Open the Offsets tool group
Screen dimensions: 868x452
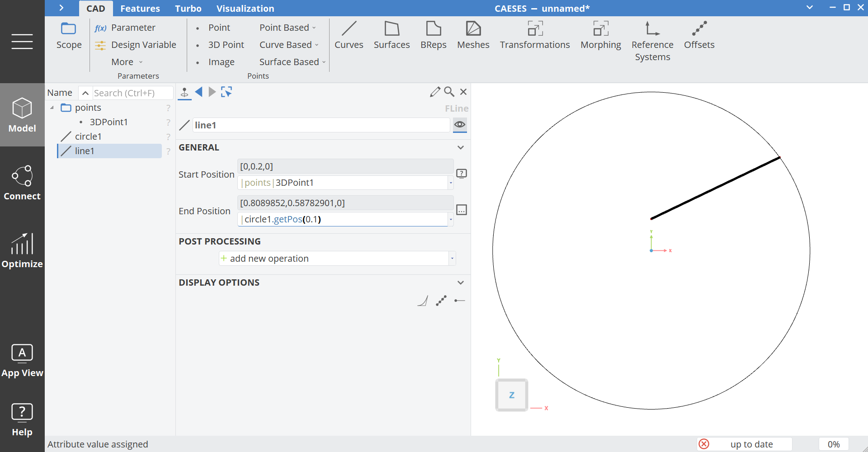[x=699, y=36]
